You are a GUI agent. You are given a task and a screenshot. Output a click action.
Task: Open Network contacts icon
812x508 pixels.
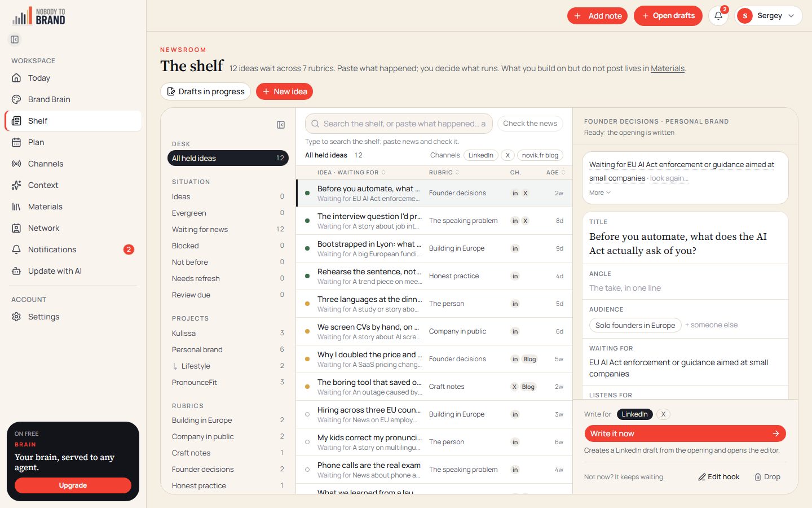point(16,228)
